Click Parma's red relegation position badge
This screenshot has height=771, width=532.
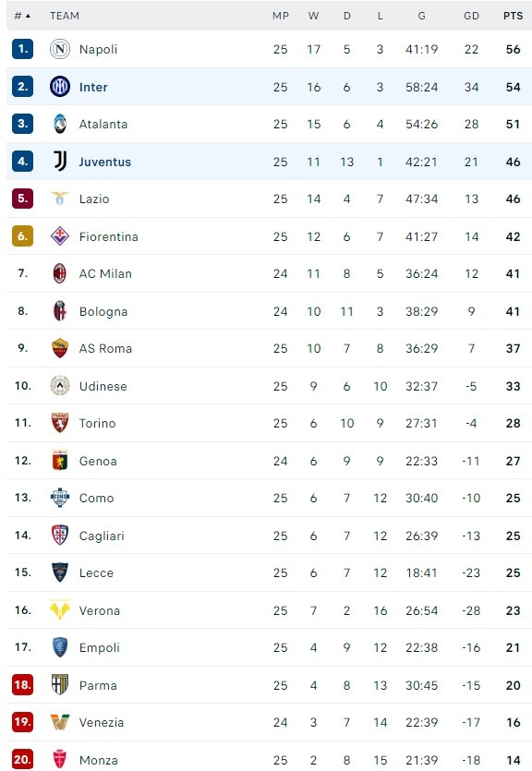click(x=21, y=685)
